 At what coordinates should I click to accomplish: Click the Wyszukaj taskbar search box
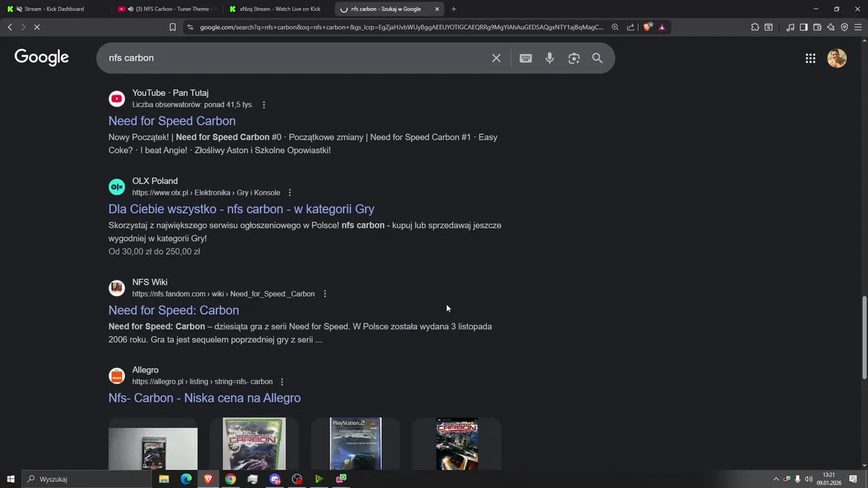click(87, 479)
